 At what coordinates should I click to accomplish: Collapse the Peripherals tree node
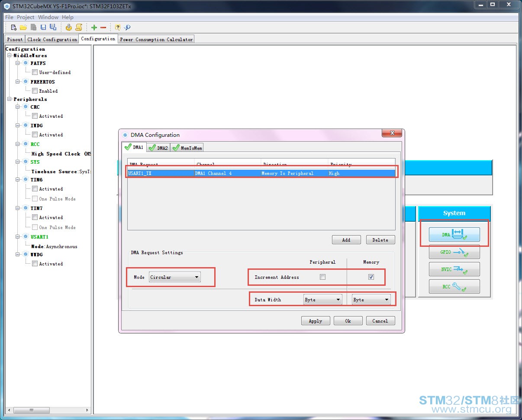(10, 99)
